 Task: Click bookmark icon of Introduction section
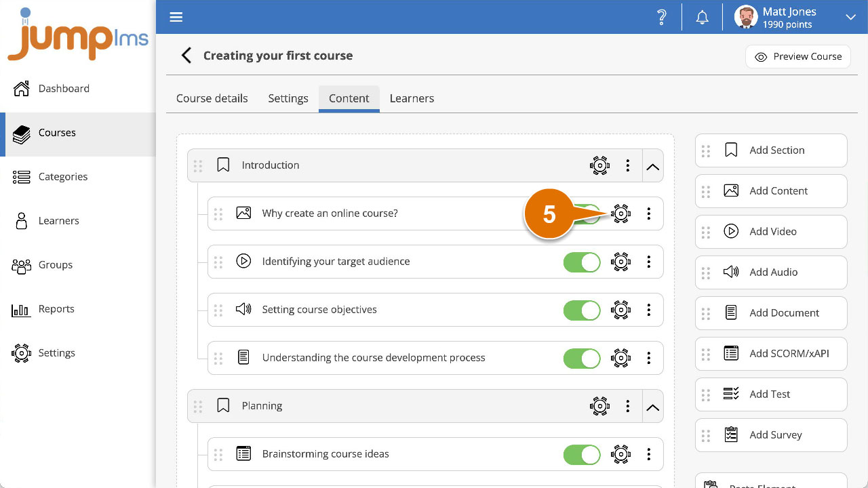click(x=223, y=165)
